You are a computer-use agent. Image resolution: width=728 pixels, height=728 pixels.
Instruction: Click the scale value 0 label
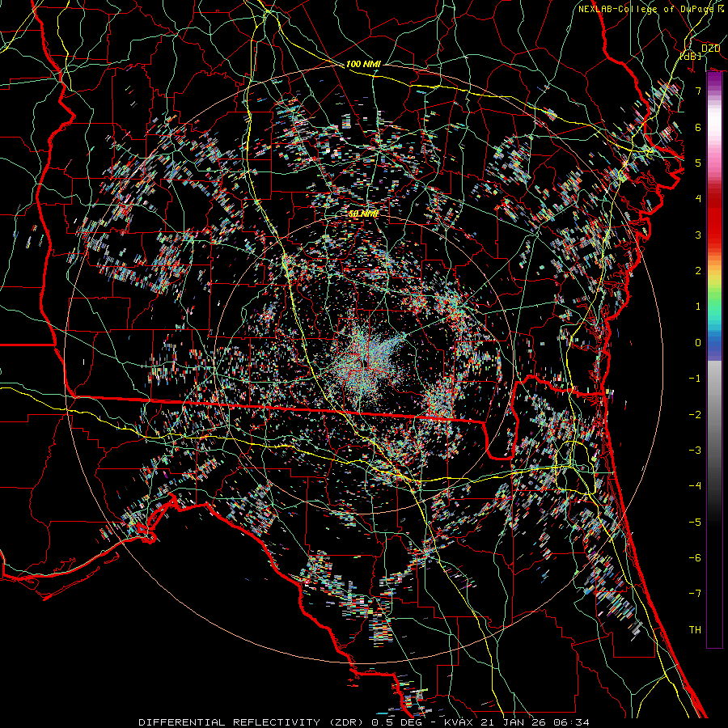click(x=698, y=343)
